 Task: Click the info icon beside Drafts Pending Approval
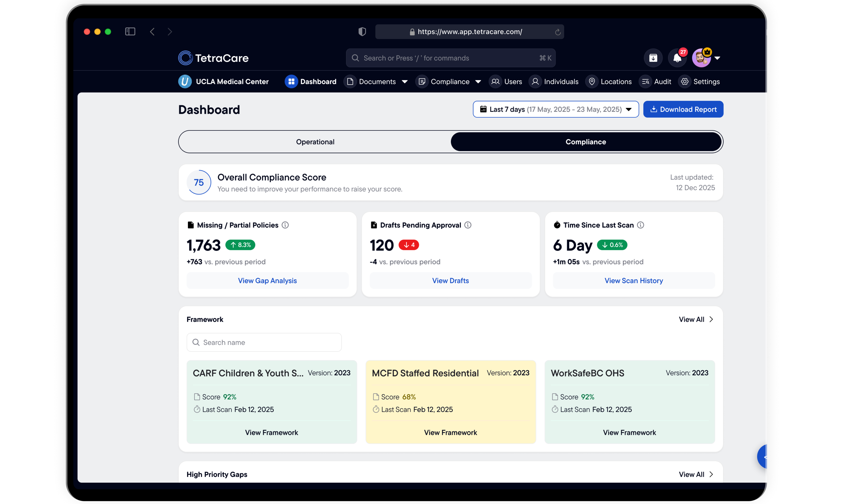click(468, 225)
